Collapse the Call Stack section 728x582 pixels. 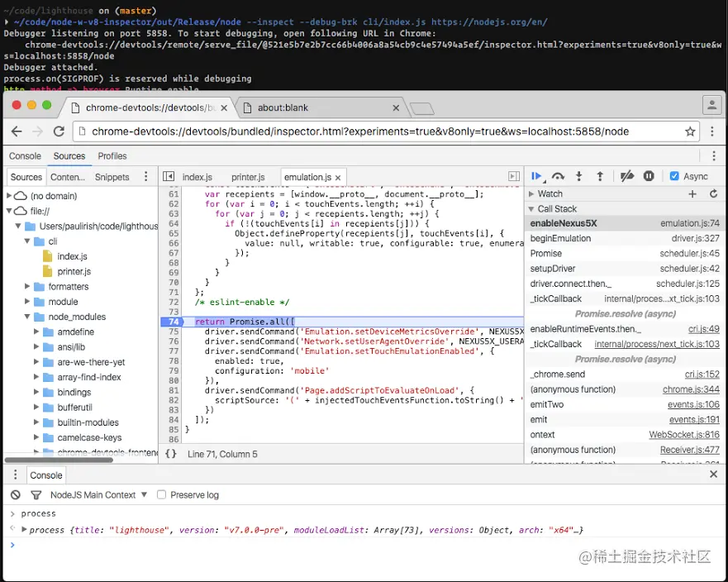point(531,209)
